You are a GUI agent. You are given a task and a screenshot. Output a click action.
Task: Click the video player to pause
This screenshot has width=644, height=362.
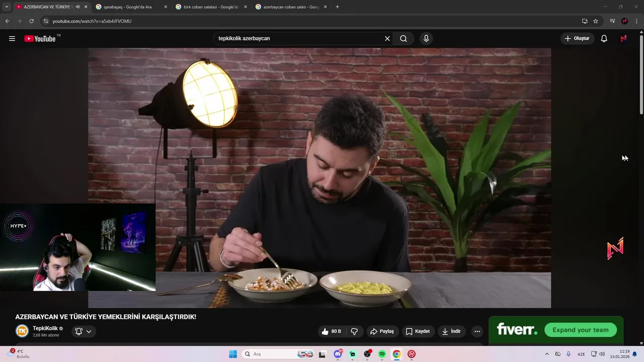pos(319,178)
